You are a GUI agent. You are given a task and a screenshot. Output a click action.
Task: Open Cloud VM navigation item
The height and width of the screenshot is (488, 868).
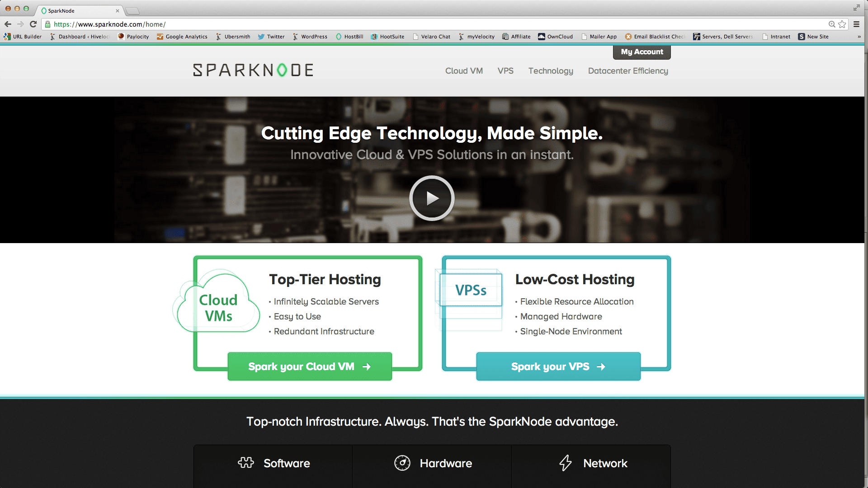(x=464, y=71)
